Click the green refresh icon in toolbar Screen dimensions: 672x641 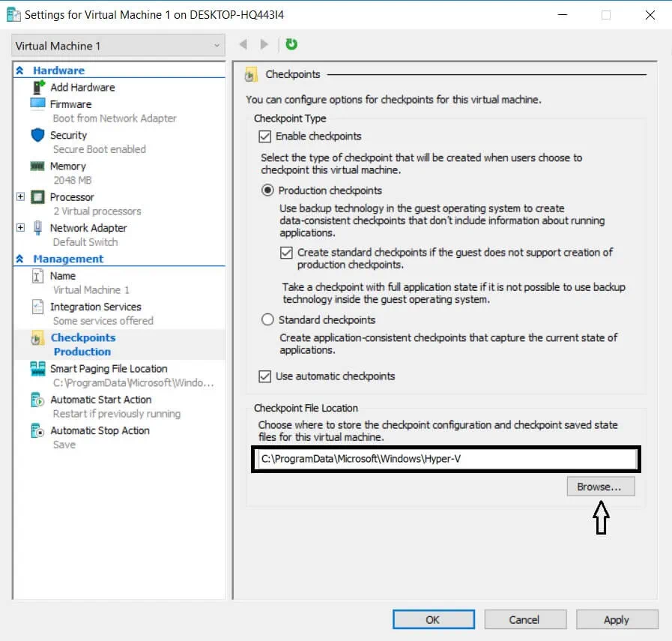291,45
